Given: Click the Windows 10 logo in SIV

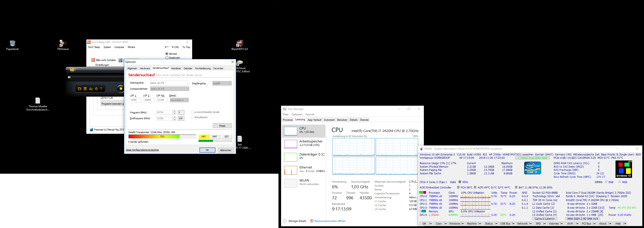Looking at the screenshot, I should tap(624, 169).
